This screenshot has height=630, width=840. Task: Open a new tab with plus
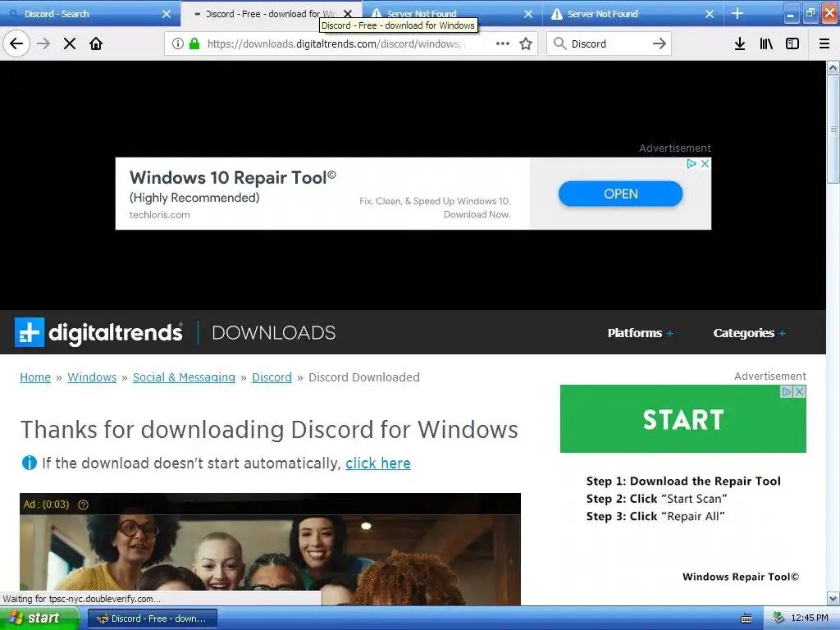tap(737, 13)
